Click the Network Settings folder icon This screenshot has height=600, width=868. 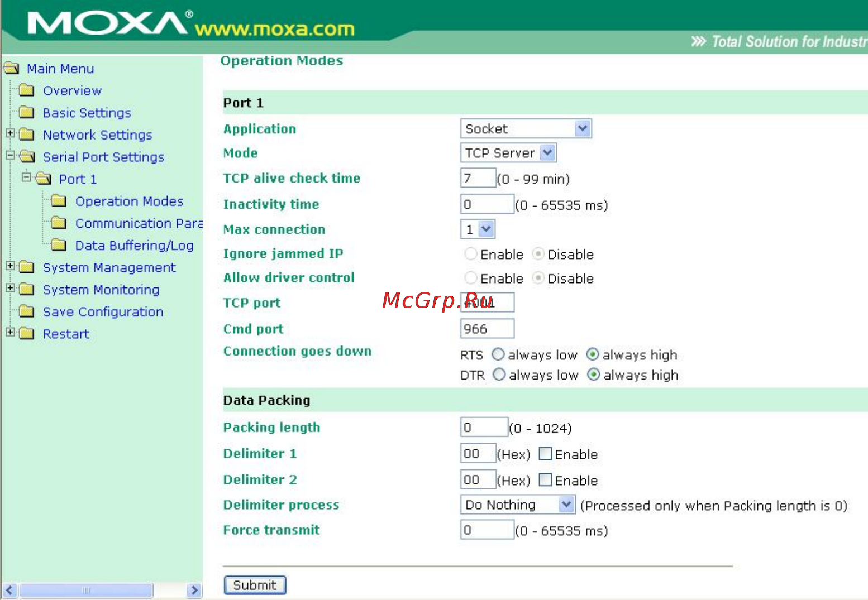(x=27, y=135)
